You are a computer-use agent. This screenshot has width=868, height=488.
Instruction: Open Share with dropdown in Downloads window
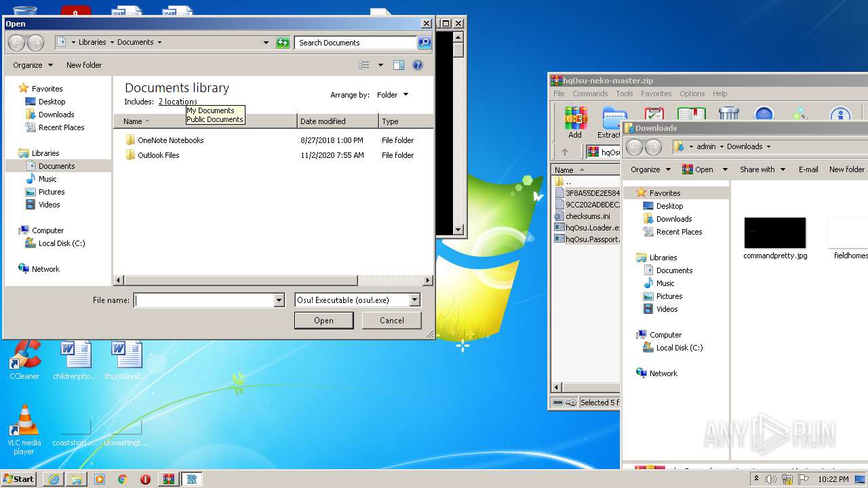pos(762,169)
